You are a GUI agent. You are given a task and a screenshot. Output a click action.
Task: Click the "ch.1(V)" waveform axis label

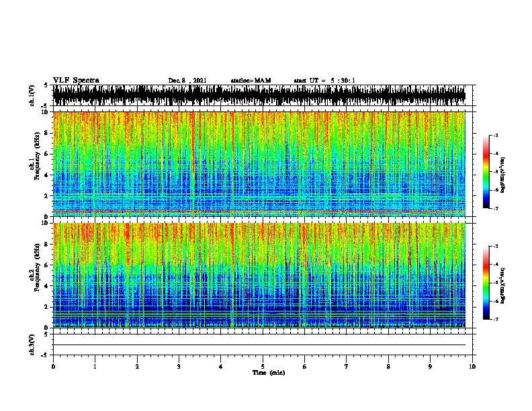[32, 95]
